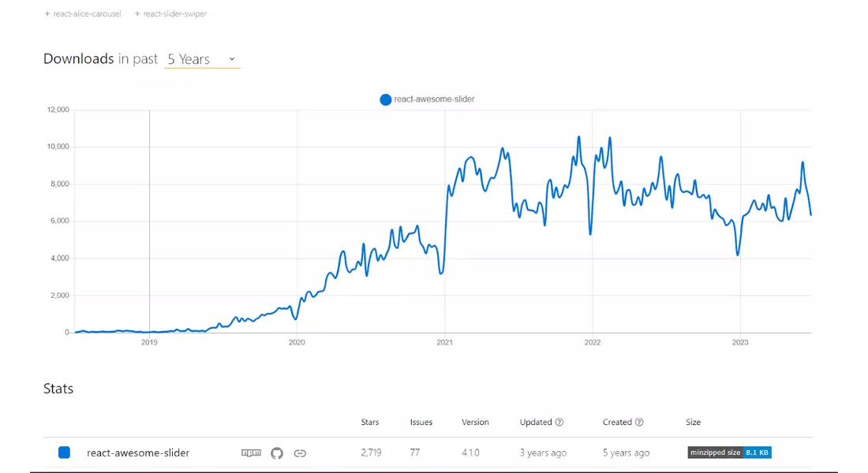Click the 77 issues value
868x473 pixels.
pyautogui.click(x=414, y=453)
